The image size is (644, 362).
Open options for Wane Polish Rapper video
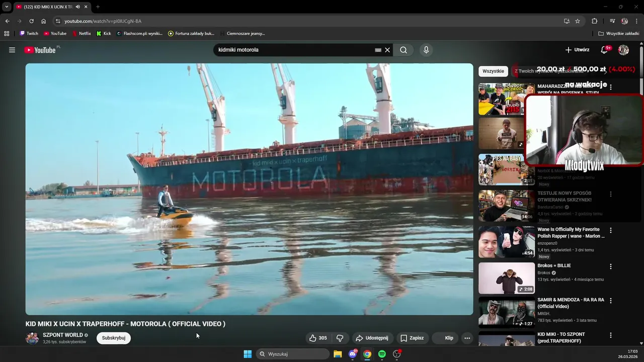[611, 230]
